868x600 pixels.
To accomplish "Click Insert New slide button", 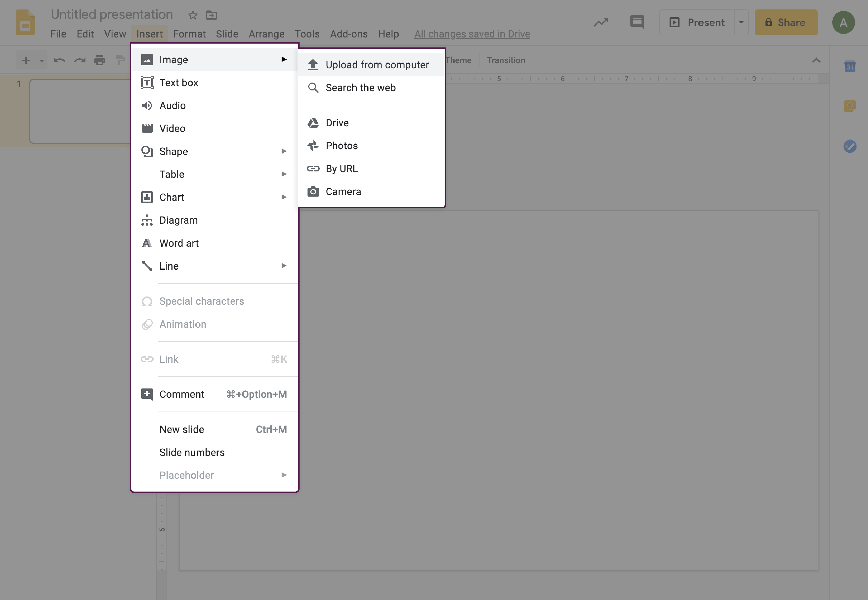I will coord(181,429).
